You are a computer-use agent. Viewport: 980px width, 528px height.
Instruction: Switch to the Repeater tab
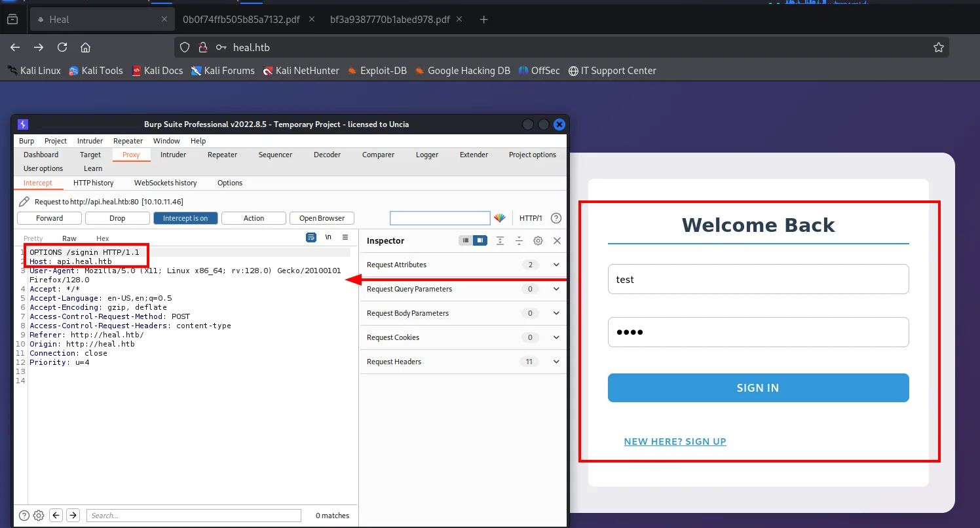pyautogui.click(x=222, y=155)
